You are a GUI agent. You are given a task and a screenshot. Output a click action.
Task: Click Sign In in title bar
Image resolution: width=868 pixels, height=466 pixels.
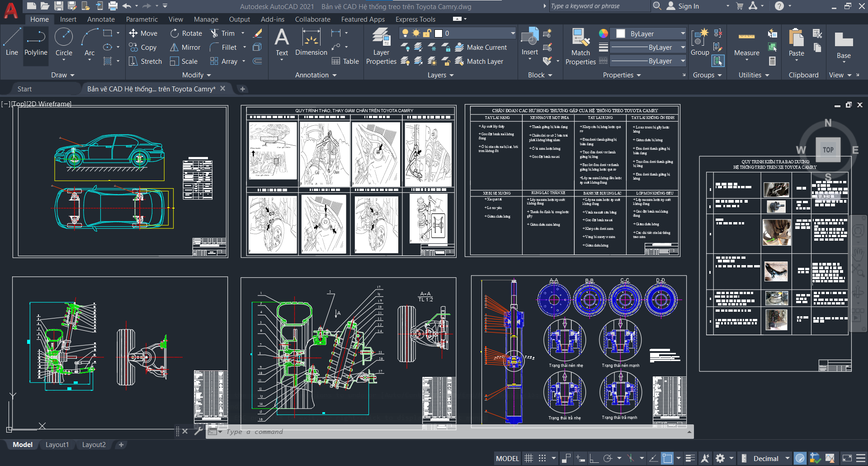pos(683,6)
